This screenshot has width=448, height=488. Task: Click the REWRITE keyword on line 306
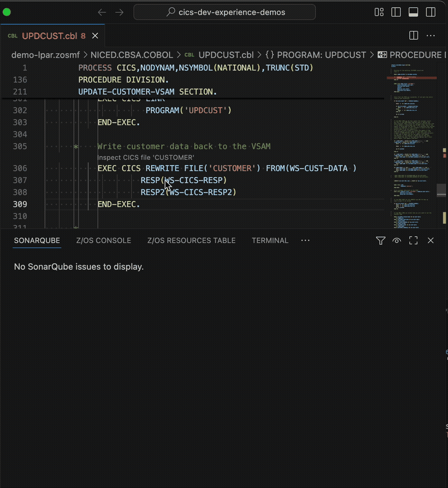162,169
